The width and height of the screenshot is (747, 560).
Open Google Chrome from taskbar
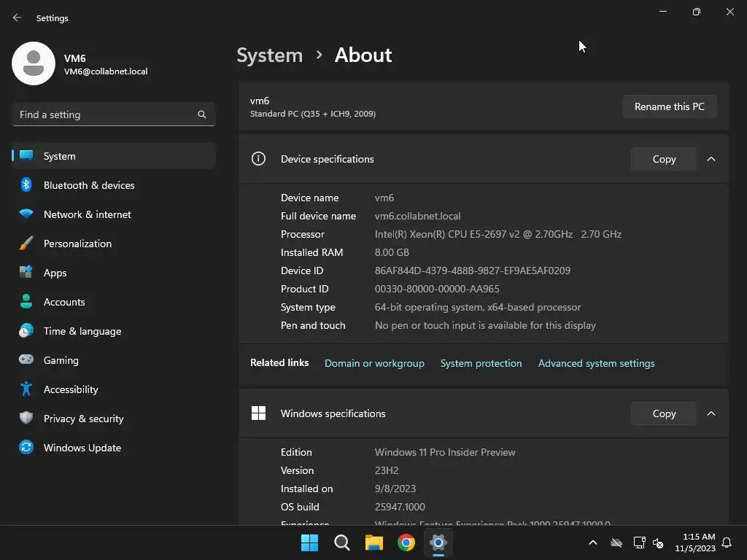pos(406,542)
